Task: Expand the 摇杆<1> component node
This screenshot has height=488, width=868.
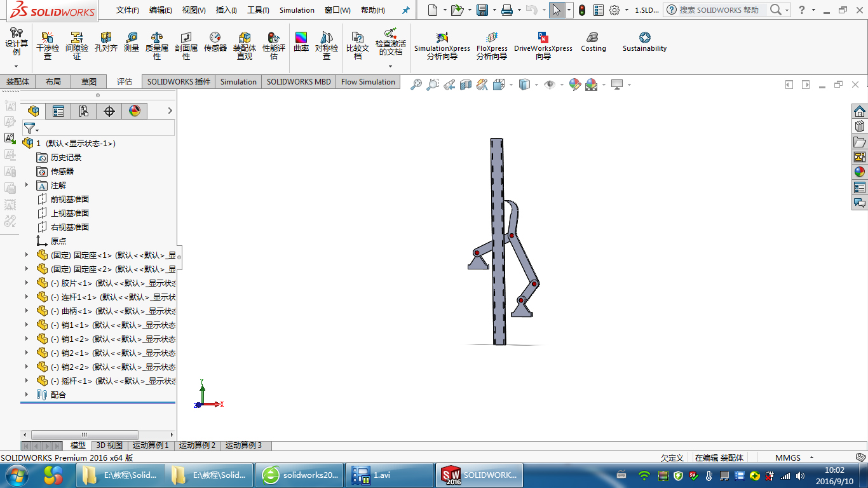Action: coord(27,381)
